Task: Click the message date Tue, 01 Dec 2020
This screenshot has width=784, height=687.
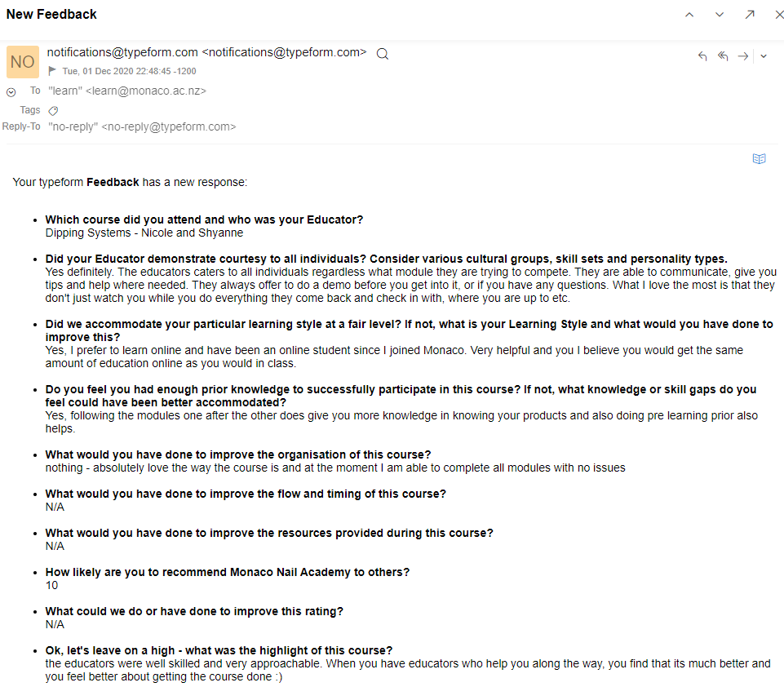Action: click(129, 71)
